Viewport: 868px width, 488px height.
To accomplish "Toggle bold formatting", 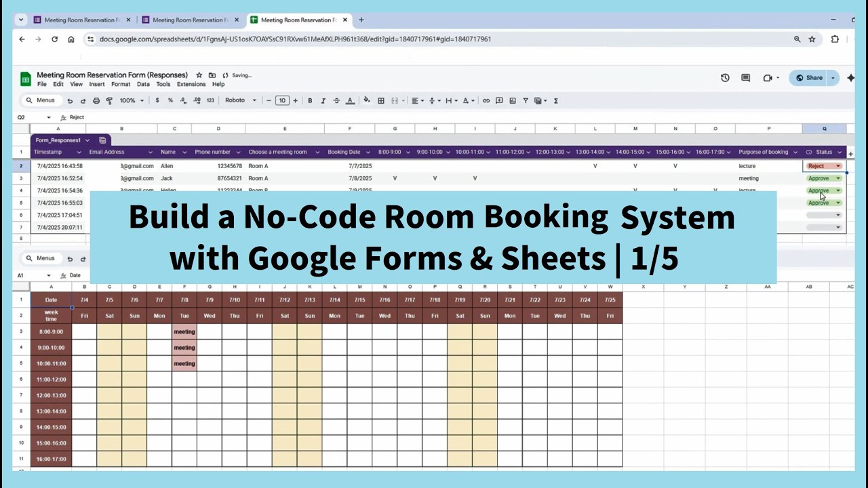I will [x=310, y=100].
